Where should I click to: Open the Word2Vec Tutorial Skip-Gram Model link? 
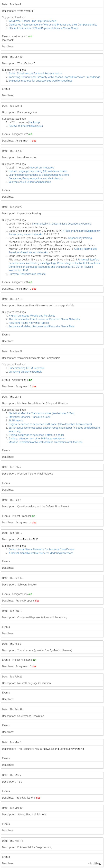pos(32,21)
